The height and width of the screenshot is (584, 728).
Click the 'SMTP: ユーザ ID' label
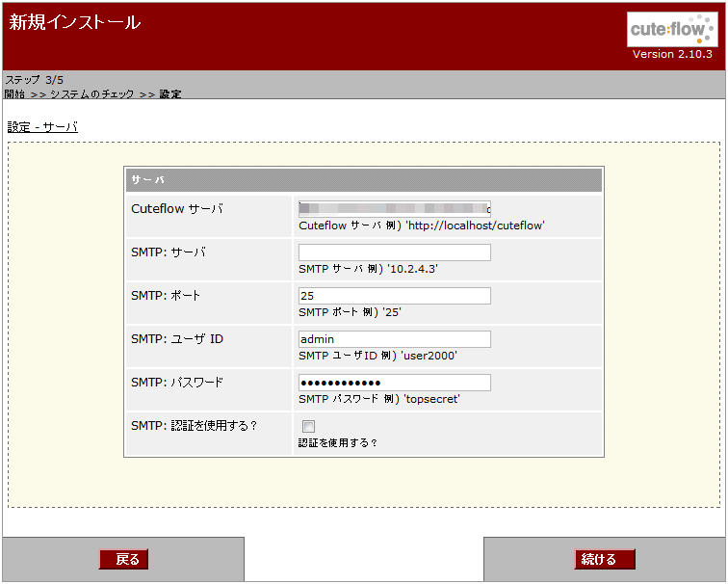tap(177, 339)
